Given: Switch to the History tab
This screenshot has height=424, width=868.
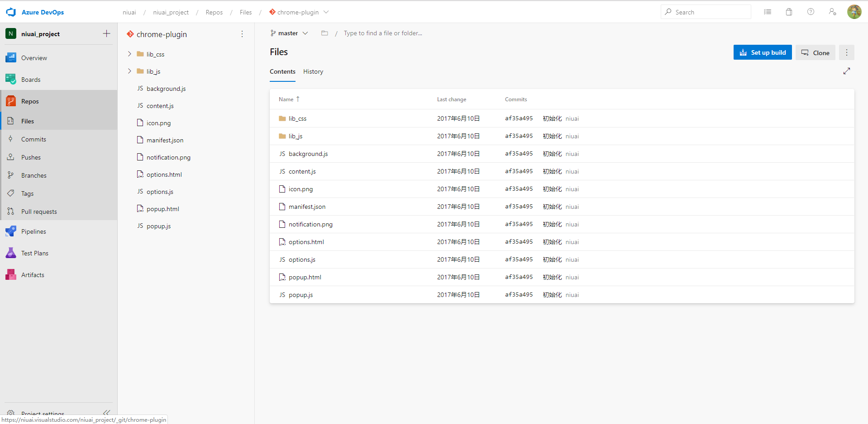Looking at the screenshot, I should pos(313,71).
